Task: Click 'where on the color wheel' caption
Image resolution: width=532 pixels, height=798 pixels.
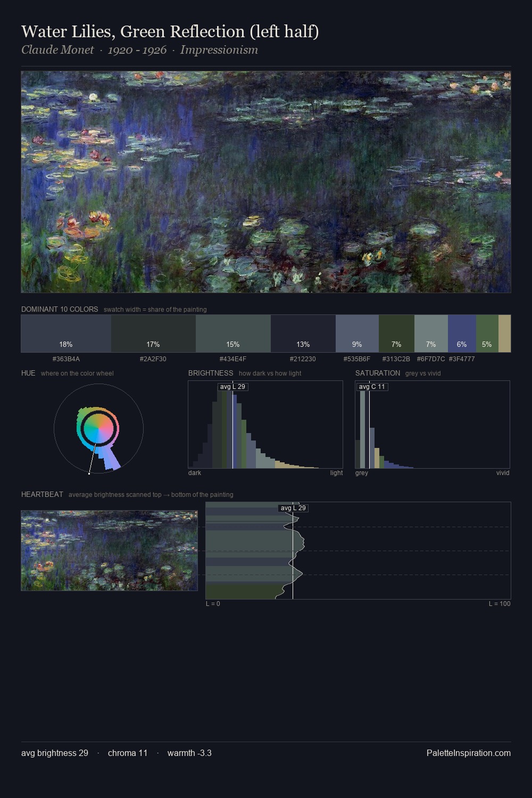Action: coord(77,373)
